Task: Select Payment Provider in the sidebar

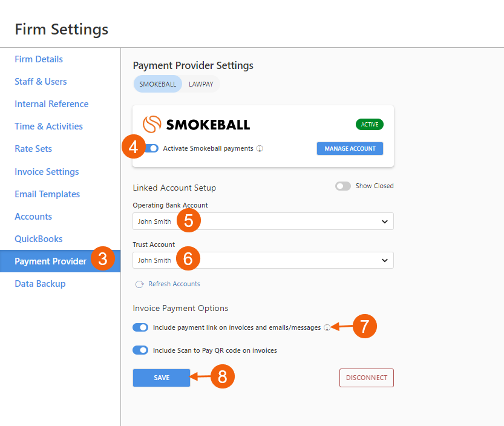Action: [x=60, y=261]
